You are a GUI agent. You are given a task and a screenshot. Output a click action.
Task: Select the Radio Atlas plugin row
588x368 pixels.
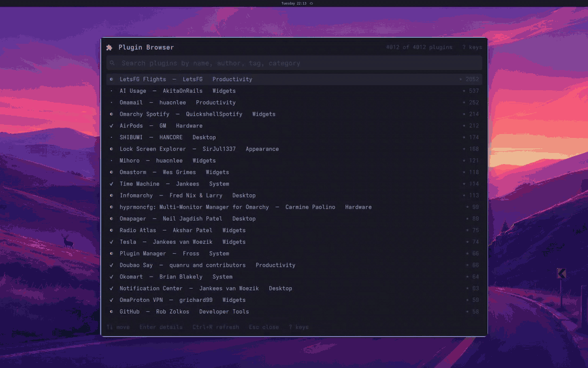point(295,230)
